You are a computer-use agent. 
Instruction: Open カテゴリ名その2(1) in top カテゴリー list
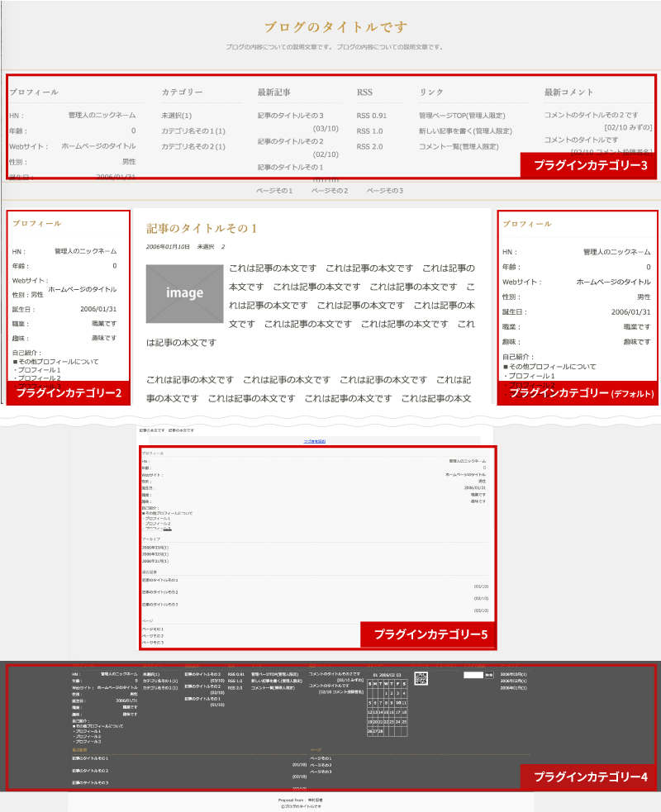click(193, 146)
